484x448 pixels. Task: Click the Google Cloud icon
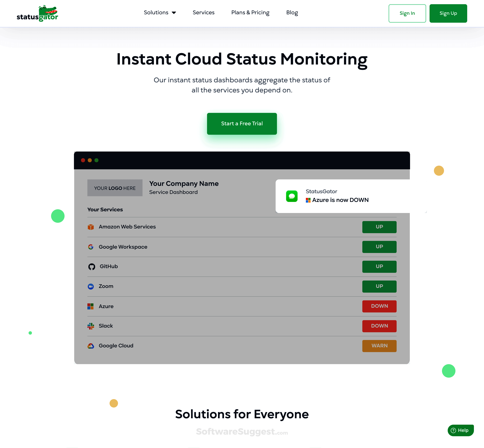[91, 346]
